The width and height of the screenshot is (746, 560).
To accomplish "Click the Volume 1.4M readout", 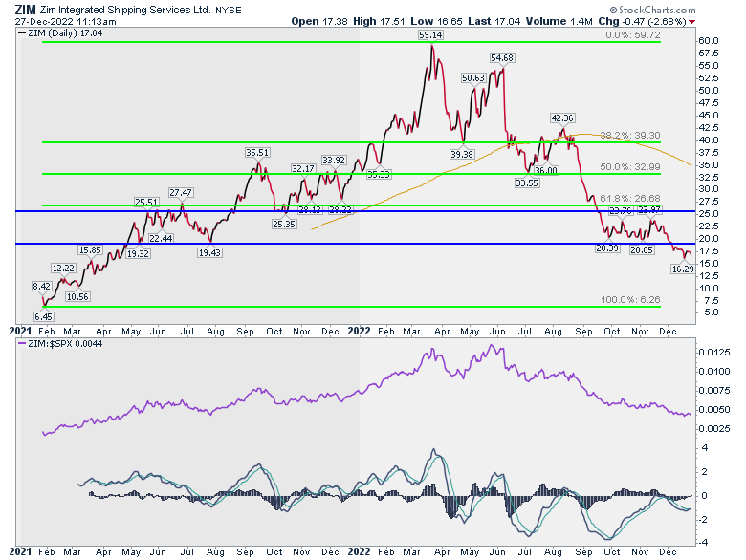I will coord(559,21).
